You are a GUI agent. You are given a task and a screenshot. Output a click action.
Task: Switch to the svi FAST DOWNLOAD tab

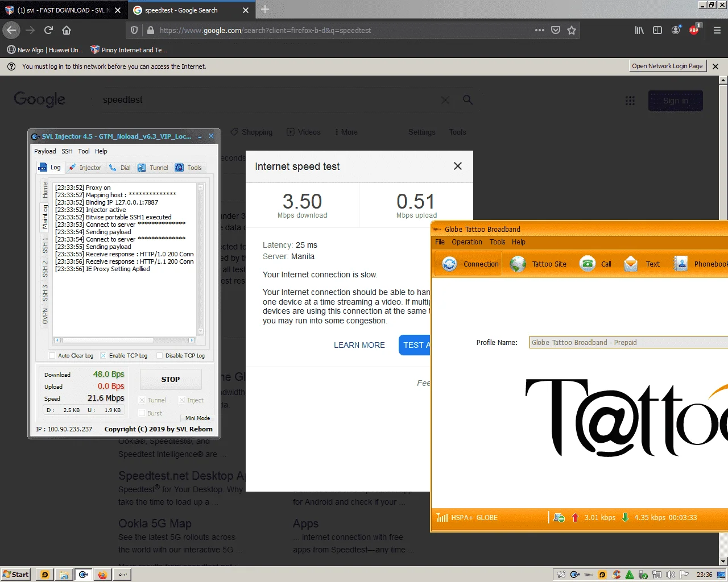click(63, 10)
